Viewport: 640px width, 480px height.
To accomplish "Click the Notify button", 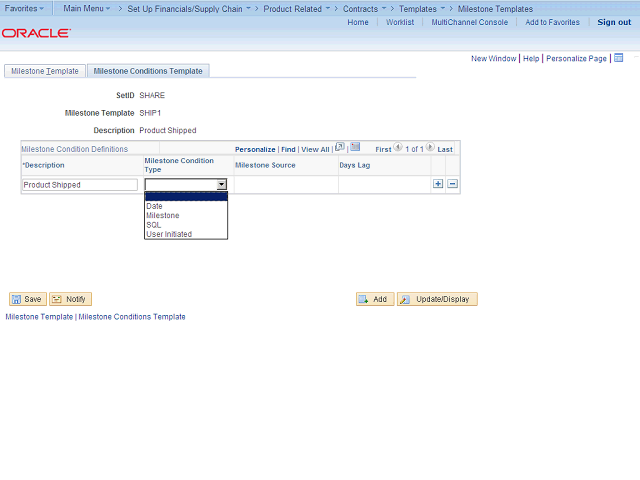I will 70,299.
